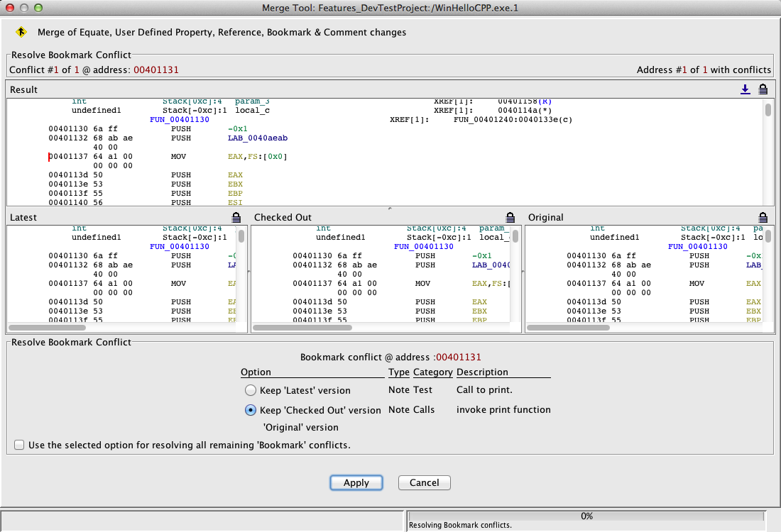Click the Result panel vertical scrollbar

768,111
